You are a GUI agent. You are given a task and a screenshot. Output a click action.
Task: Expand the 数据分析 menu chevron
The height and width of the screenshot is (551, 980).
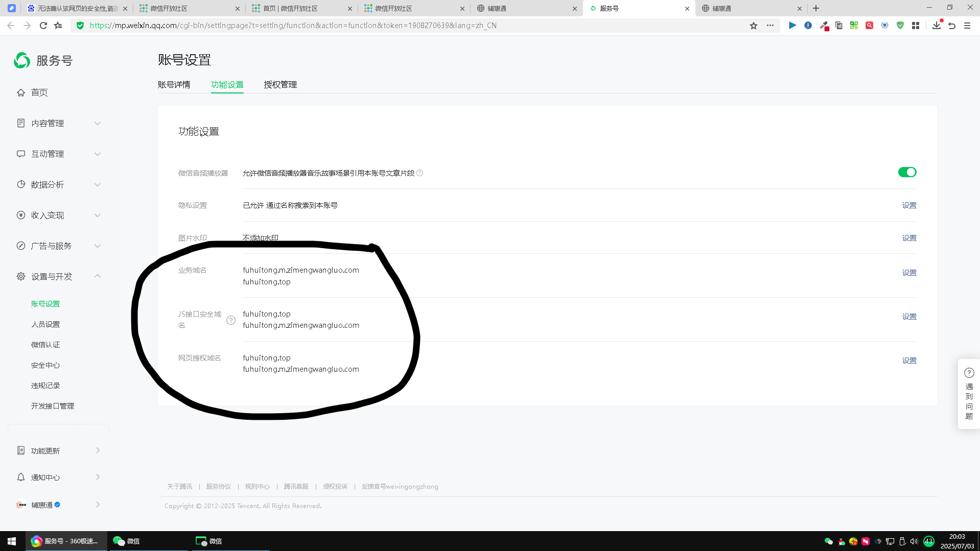(98, 184)
